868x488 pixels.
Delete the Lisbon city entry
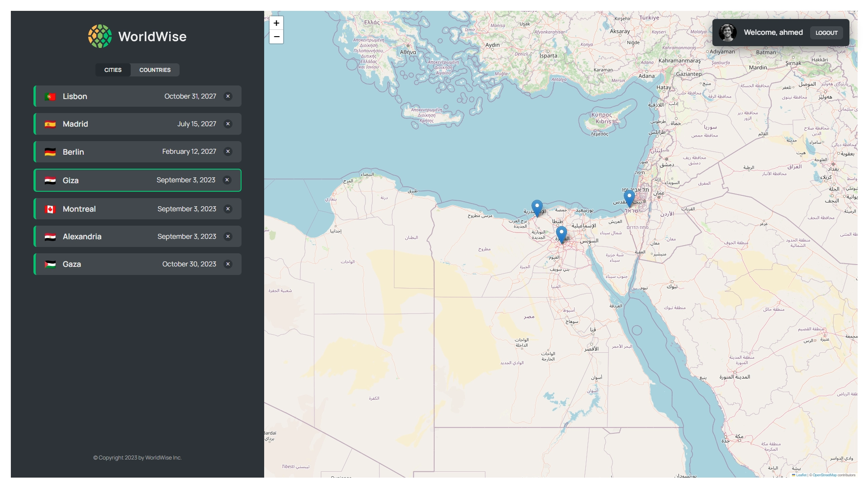(228, 96)
